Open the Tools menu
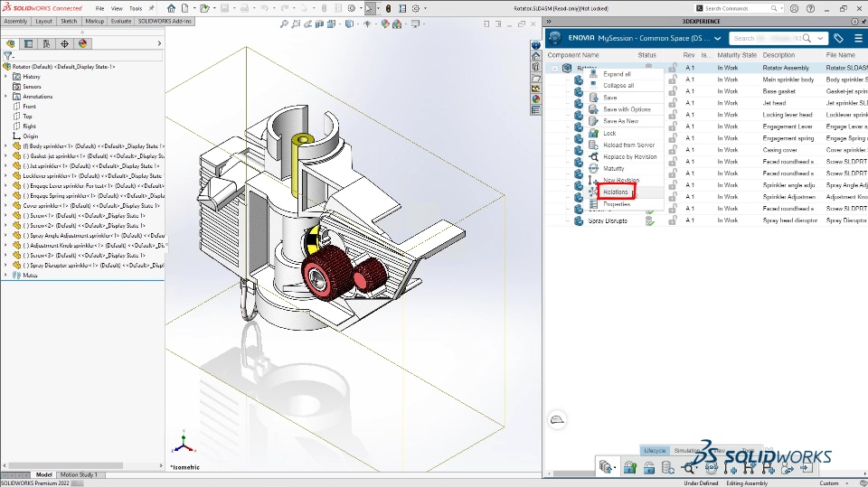This screenshot has width=868, height=487. [136, 8]
